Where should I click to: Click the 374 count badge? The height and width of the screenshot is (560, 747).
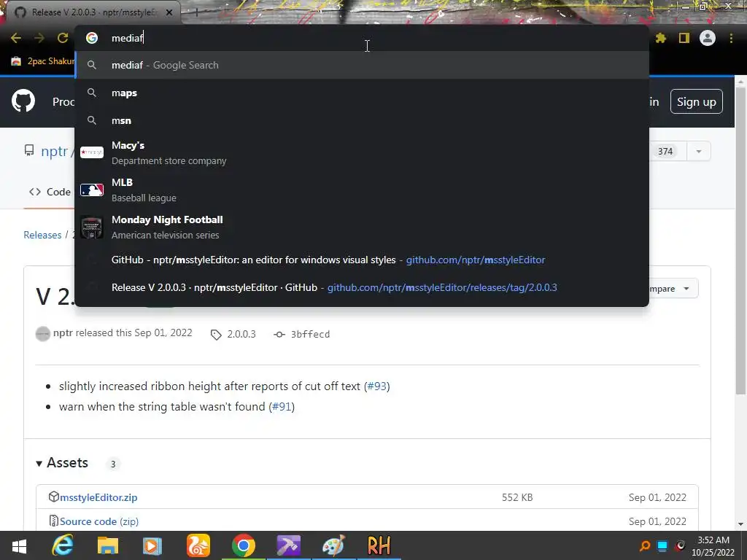(x=665, y=152)
